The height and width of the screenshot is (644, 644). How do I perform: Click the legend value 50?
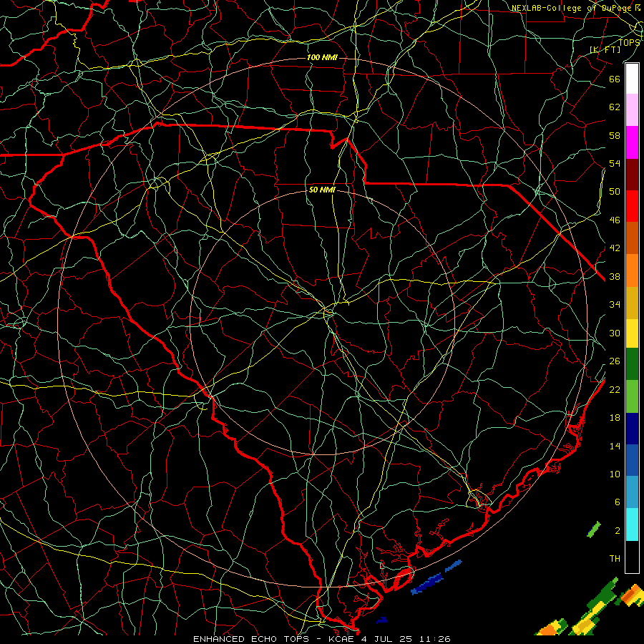tap(615, 192)
